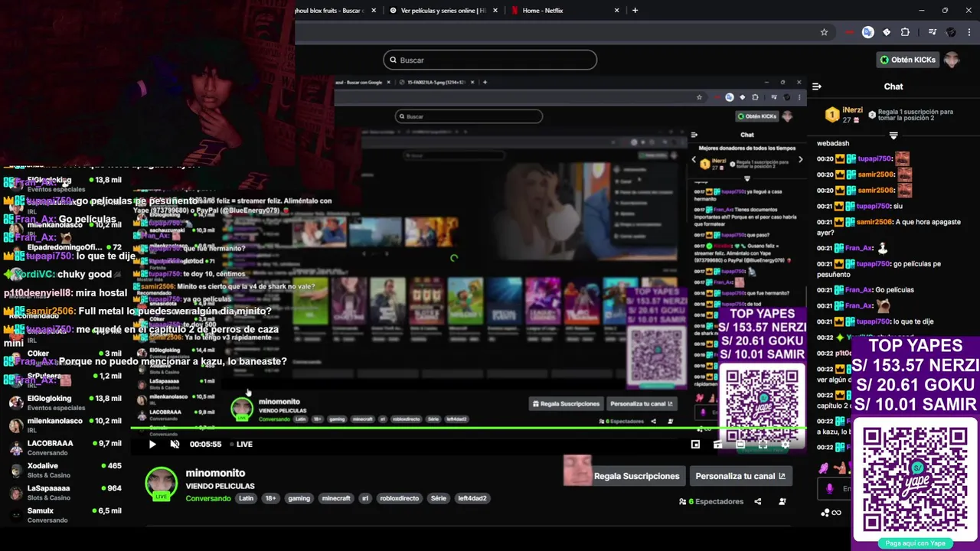Collapse the chat with the panel arrow icon
Image resolution: width=980 pixels, height=551 pixels.
coord(817,86)
